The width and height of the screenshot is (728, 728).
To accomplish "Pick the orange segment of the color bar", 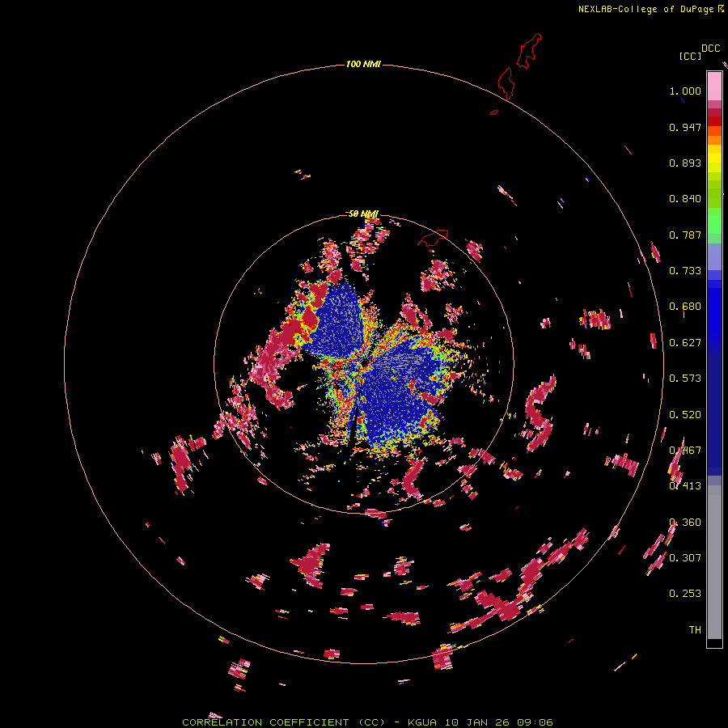I will tap(714, 140).
